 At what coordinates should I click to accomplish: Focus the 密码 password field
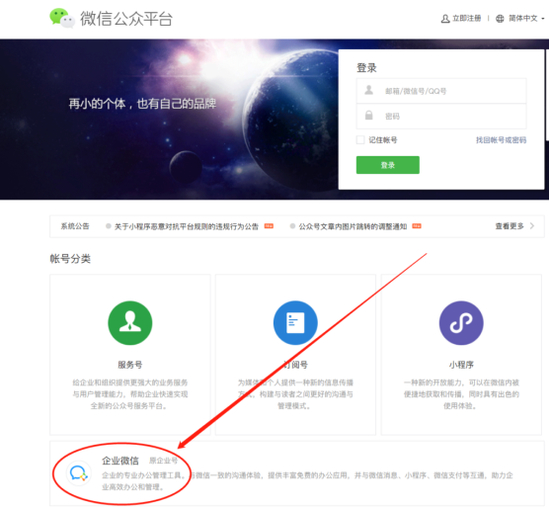[441, 116]
